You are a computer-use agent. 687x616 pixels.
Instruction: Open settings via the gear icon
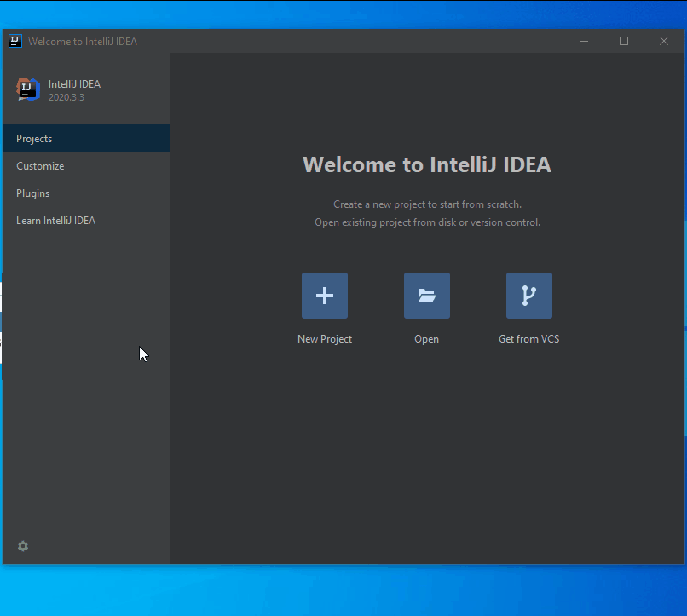click(x=22, y=546)
